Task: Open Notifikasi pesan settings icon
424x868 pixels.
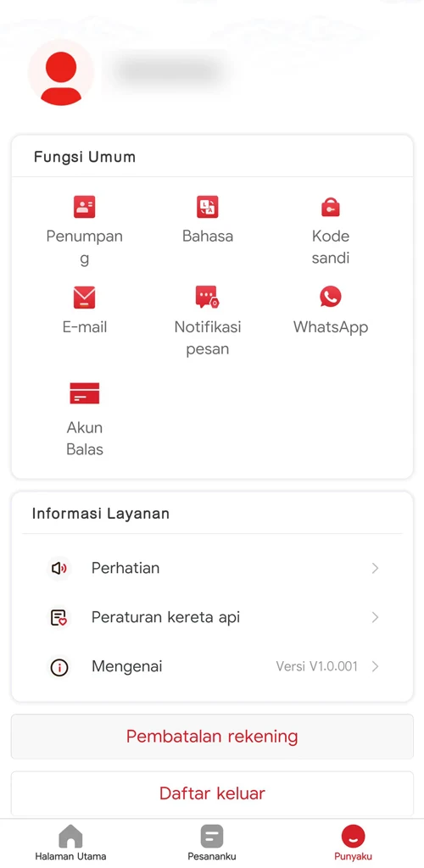Action: [x=208, y=298]
